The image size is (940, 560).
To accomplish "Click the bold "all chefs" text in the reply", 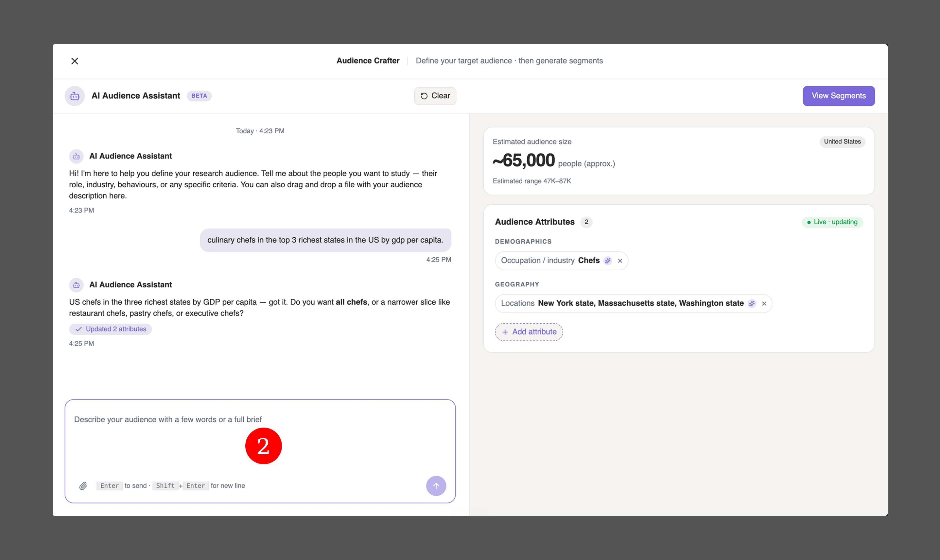I will tap(352, 302).
